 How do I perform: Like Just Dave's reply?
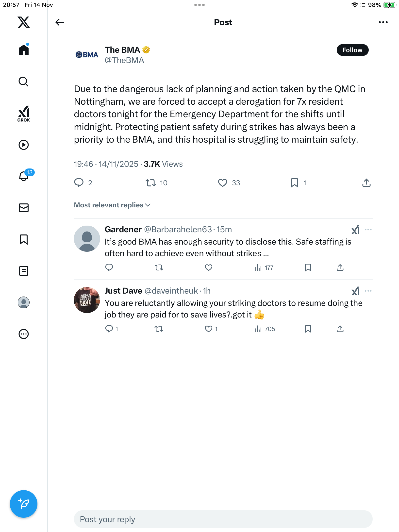(x=209, y=329)
